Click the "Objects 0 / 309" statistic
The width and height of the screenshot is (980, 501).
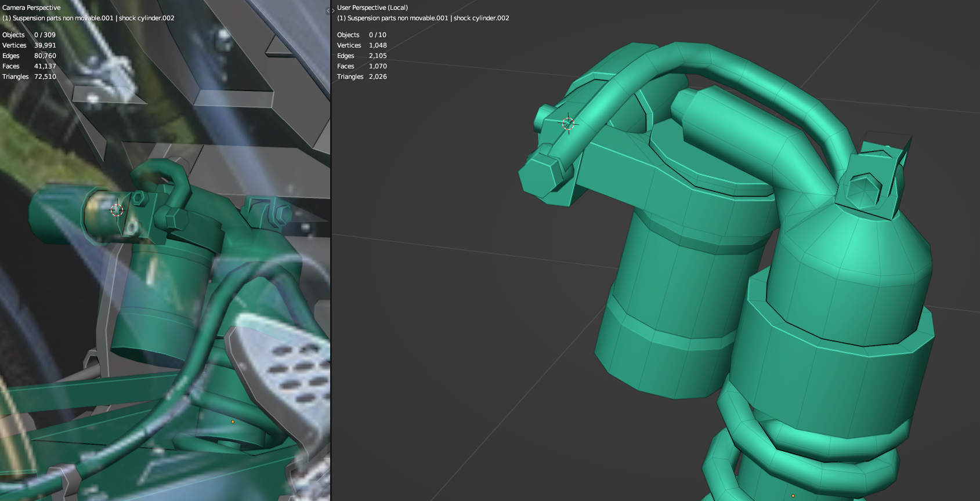pyautogui.click(x=29, y=35)
